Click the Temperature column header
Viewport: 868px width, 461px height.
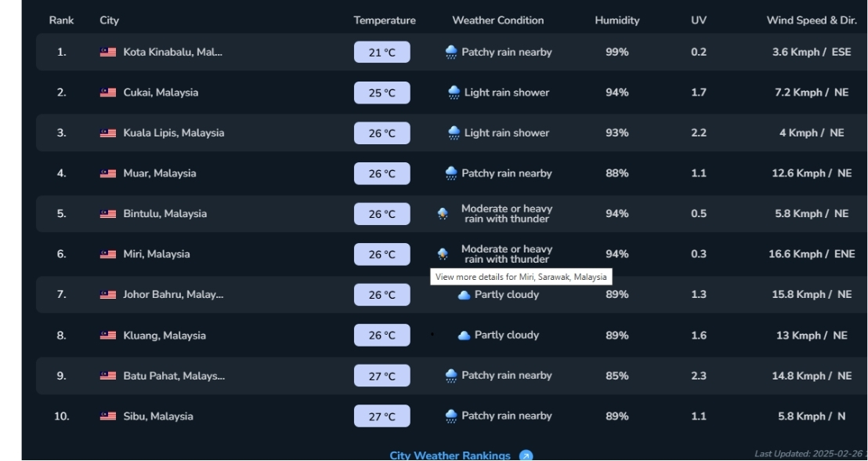pos(385,20)
